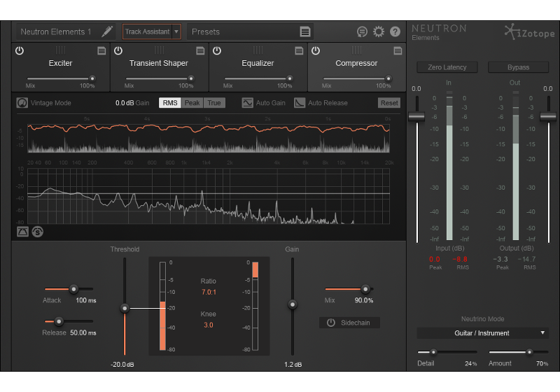Enable Zero Latency mode
560x392 pixels.
tap(447, 67)
